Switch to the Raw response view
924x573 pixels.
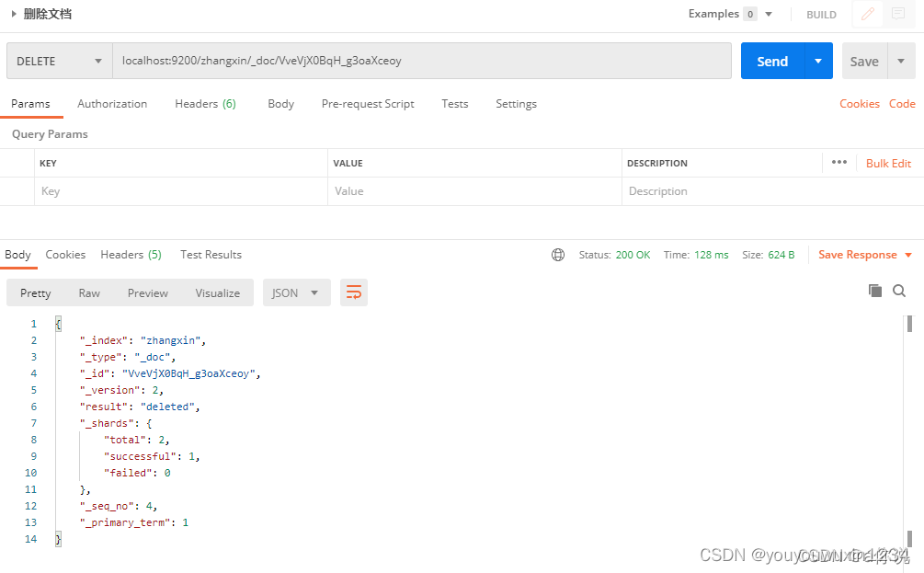pos(89,293)
